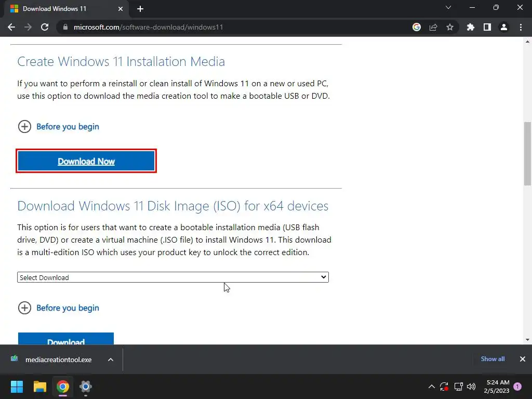This screenshot has width=532, height=399.
Task: Show hidden system tray icons
Action: click(432, 387)
